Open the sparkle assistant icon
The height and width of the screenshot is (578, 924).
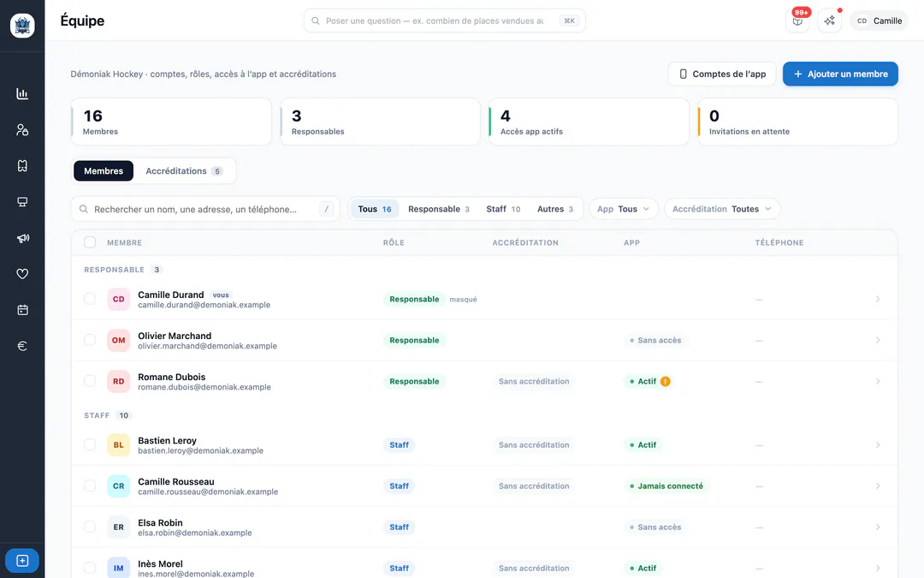830,21
